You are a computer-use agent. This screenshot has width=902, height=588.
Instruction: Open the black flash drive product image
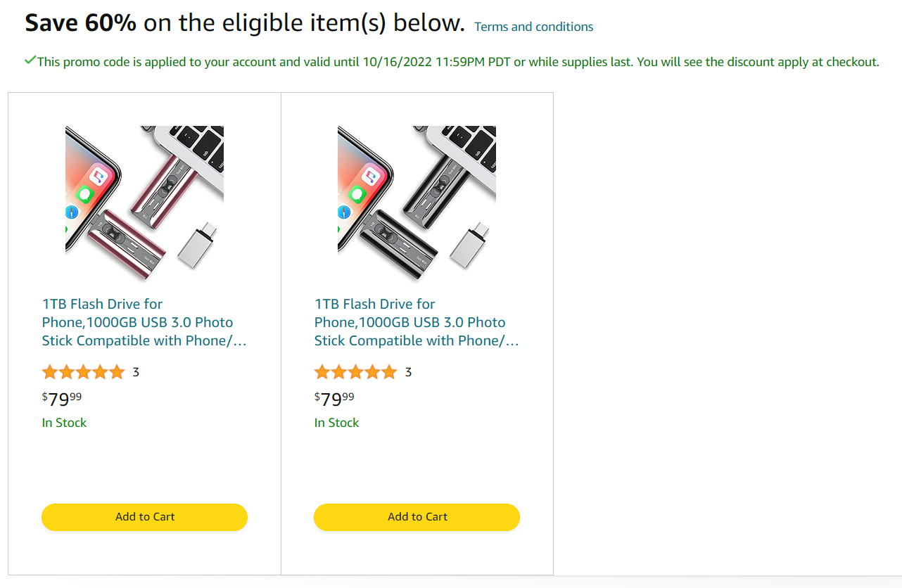(x=417, y=205)
